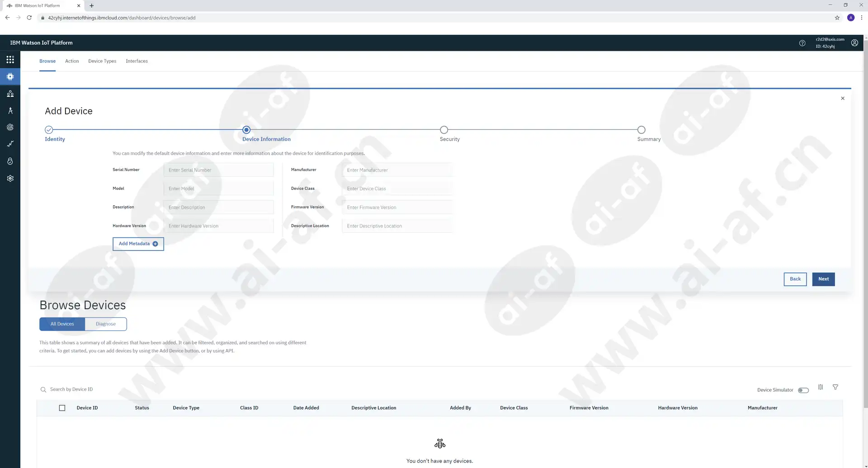Click the Device Class table column header
The width and height of the screenshot is (868, 468).
pos(514,408)
